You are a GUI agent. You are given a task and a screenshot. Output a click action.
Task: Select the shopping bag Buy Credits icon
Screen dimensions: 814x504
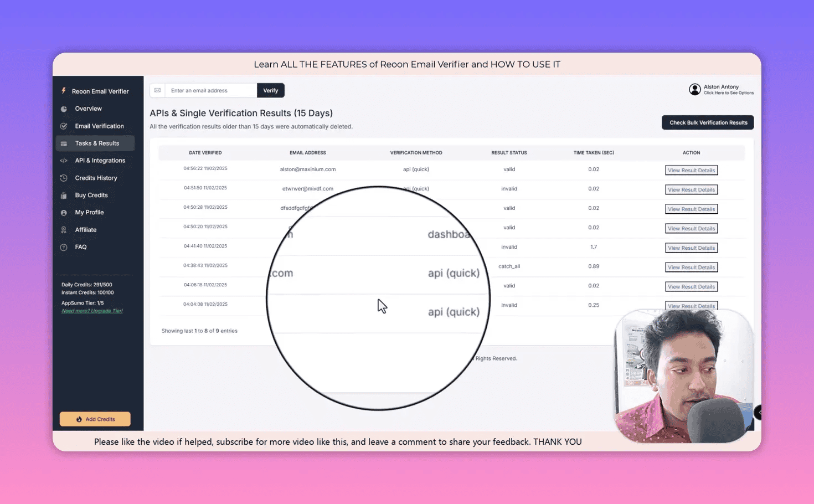64,195
